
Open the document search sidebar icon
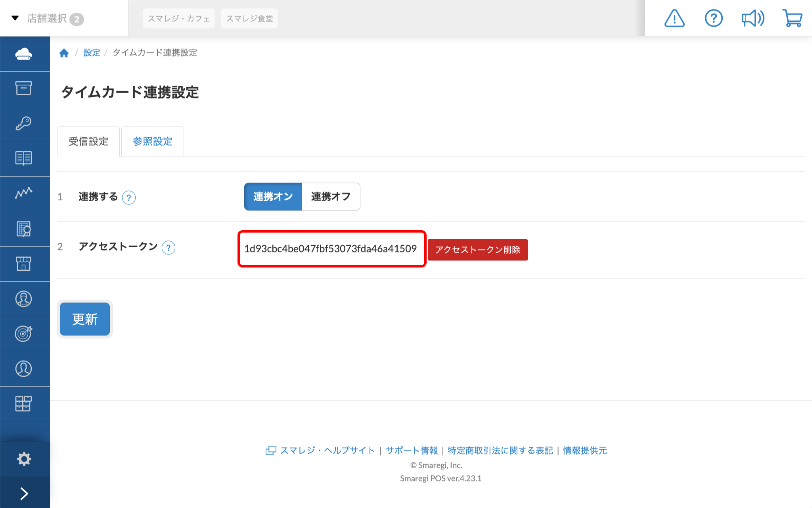tap(24, 229)
